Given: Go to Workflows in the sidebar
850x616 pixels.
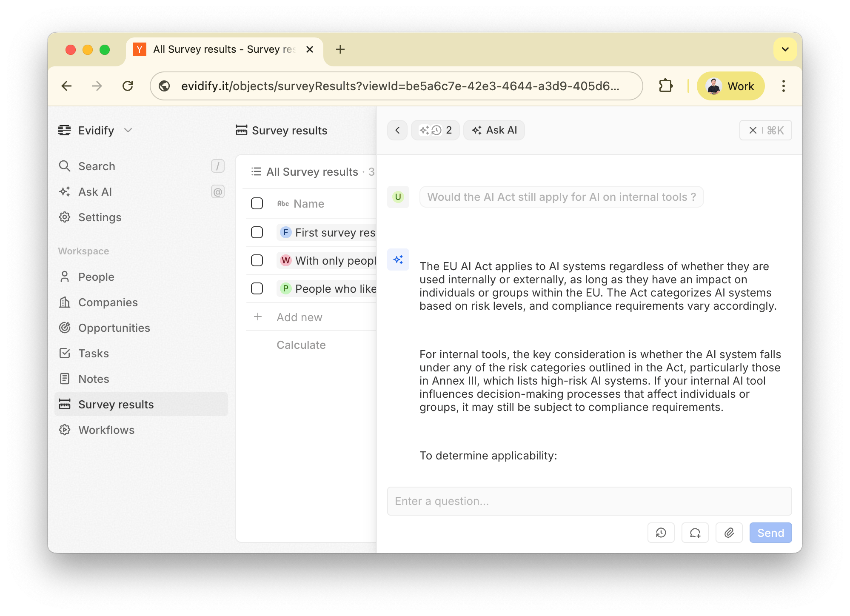Looking at the screenshot, I should pyautogui.click(x=106, y=430).
